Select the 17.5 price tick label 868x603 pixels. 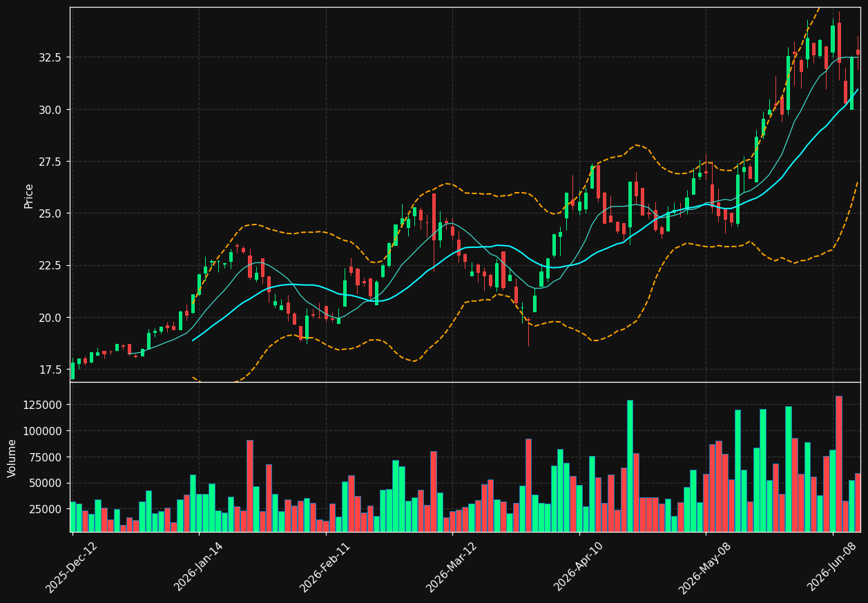click(50, 370)
